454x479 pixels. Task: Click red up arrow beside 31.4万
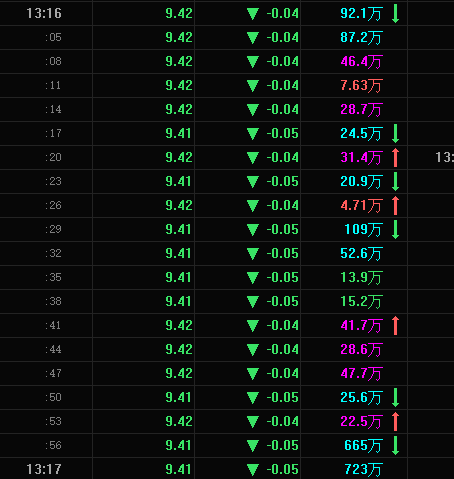click(x=396, y=157)
